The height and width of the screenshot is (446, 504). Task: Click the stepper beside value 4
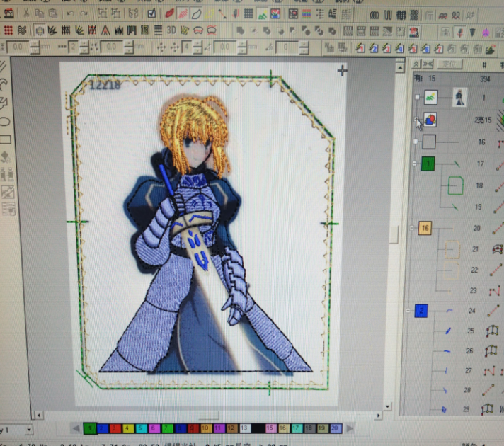click(197, 47)
